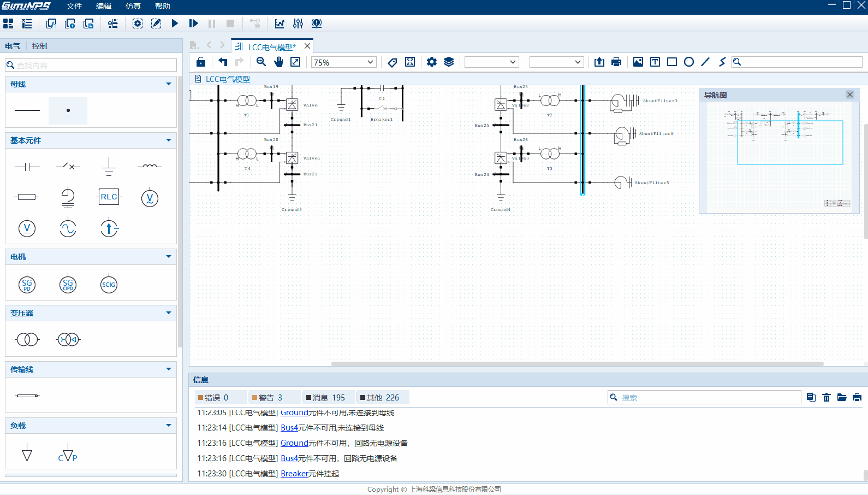Viewport: 868px width, 495px height.
Task: Collapse the 基本元件 section
Action: pyautogui.click(x=169, y=140)
